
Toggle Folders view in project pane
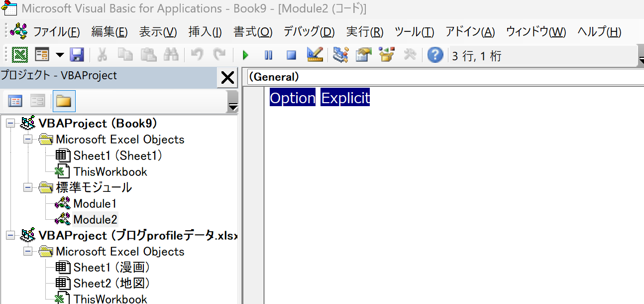tap(64, 101)
